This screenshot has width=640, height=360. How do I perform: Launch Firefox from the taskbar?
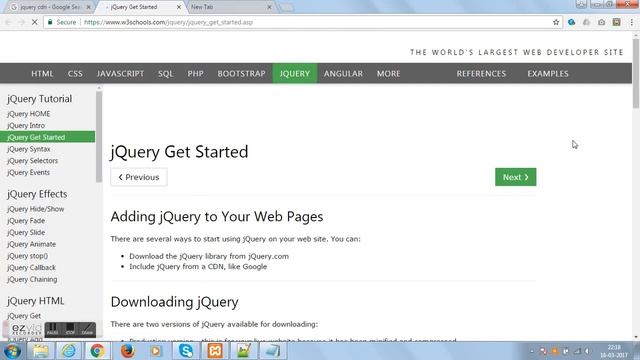click(x=127, y=351)
